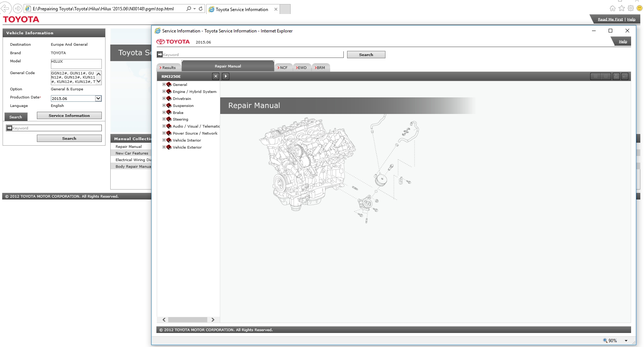Click the Service Information button

(69, 116)
